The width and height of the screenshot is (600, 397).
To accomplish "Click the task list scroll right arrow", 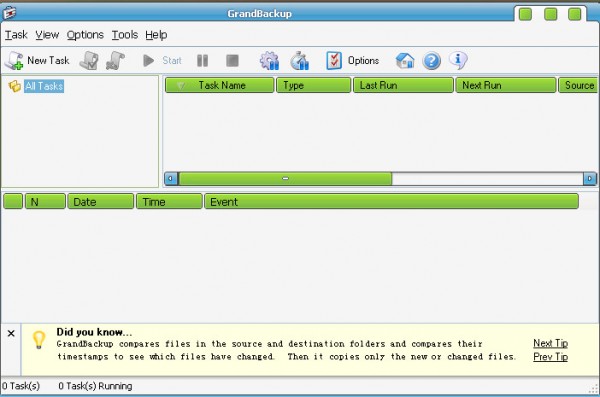I will [x=590, y=178].
